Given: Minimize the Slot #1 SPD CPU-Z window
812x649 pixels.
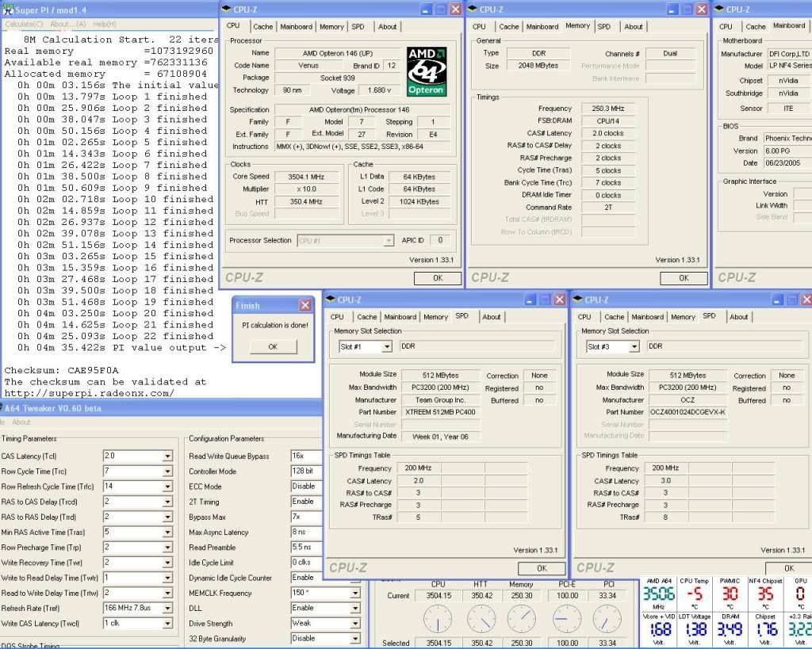Looking at the screenshot, I should tap(530, 300).
